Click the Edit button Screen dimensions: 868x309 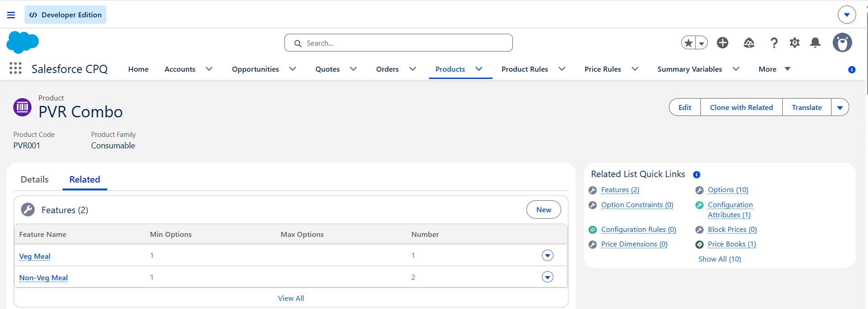click(x=685, y=107)
